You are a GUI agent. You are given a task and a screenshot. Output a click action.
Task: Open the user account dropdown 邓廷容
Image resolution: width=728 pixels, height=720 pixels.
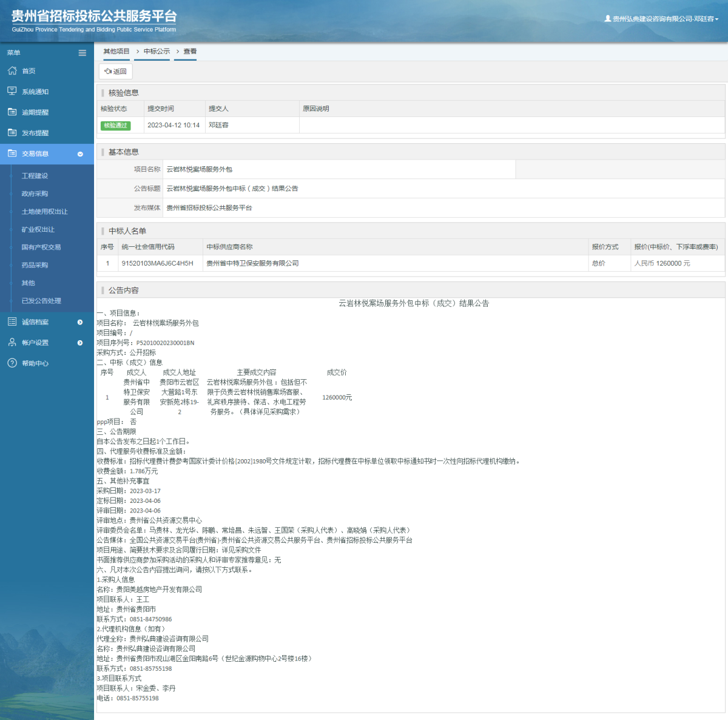tap(661, 19)
